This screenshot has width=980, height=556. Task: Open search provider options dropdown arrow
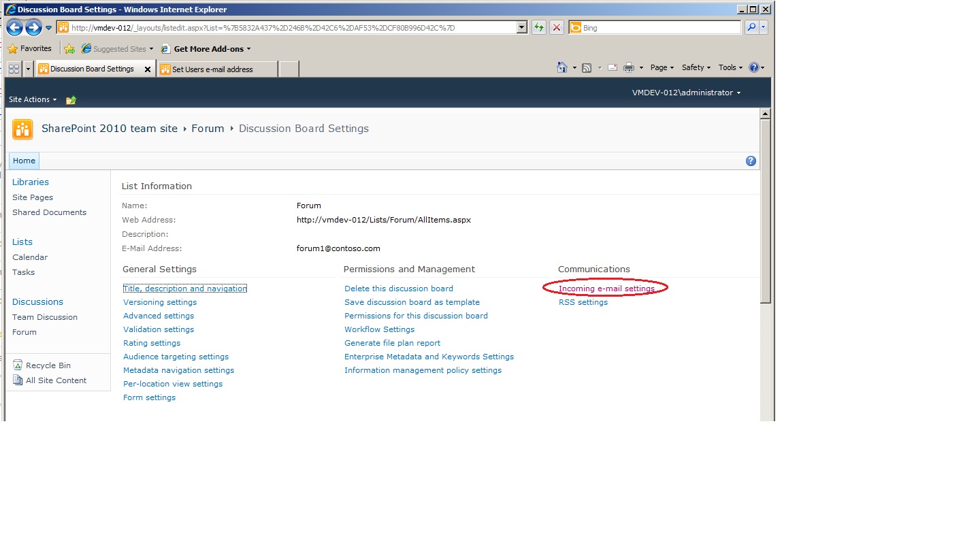pos(764,28)
